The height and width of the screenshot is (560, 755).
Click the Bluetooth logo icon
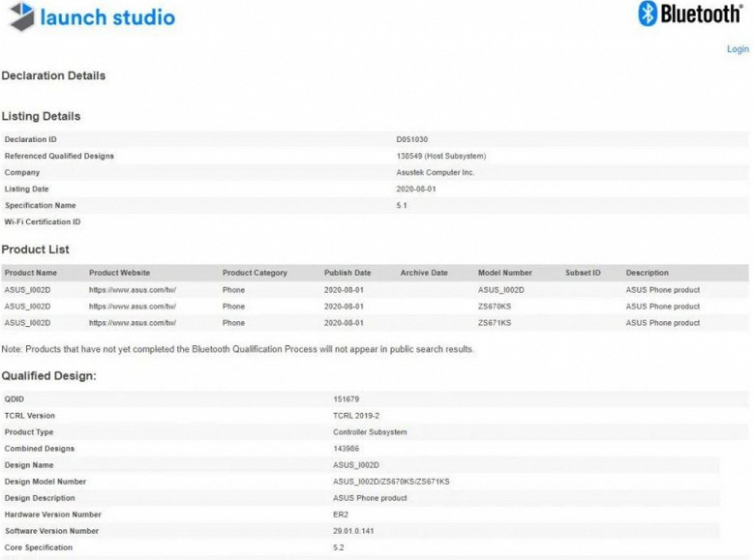(x=648, y=14)
